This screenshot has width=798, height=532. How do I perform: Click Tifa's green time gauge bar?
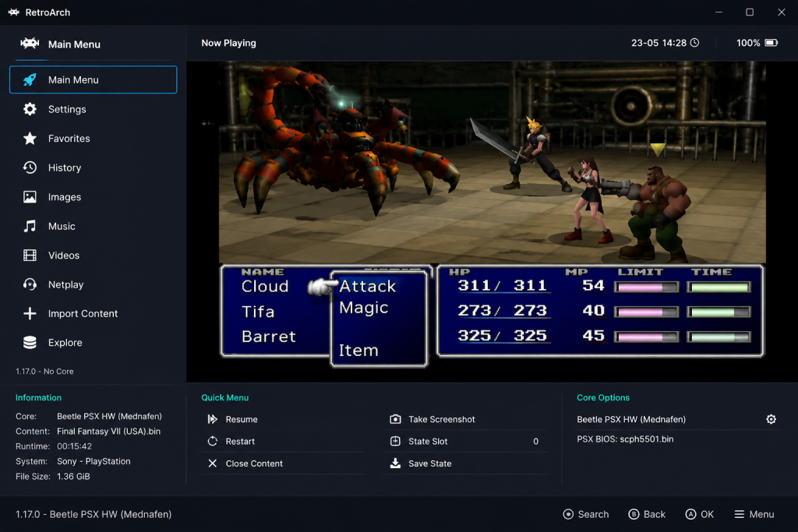[x=719, y=312]
